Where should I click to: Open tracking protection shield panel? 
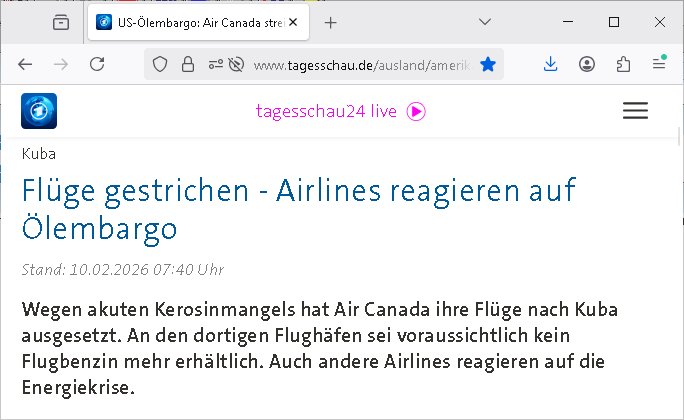(159, 64)
